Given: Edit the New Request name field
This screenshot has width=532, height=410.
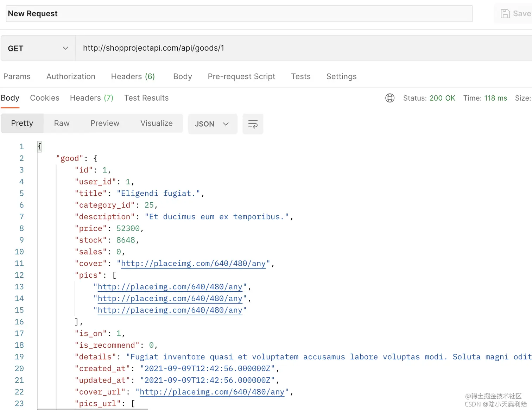Looking at the screenshot, I should click(239, 14).
